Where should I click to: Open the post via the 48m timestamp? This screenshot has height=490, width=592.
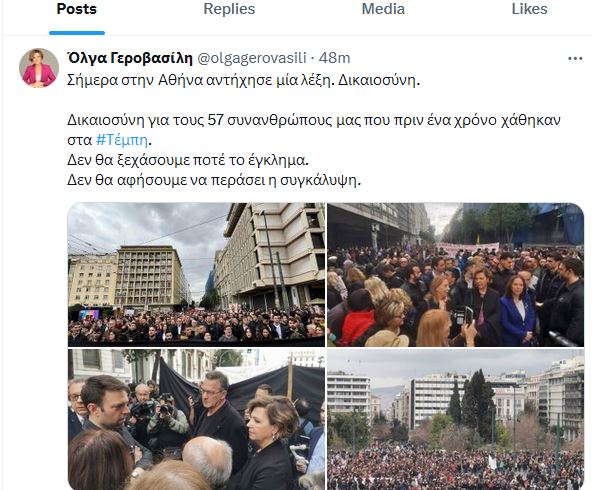point(334,58)
